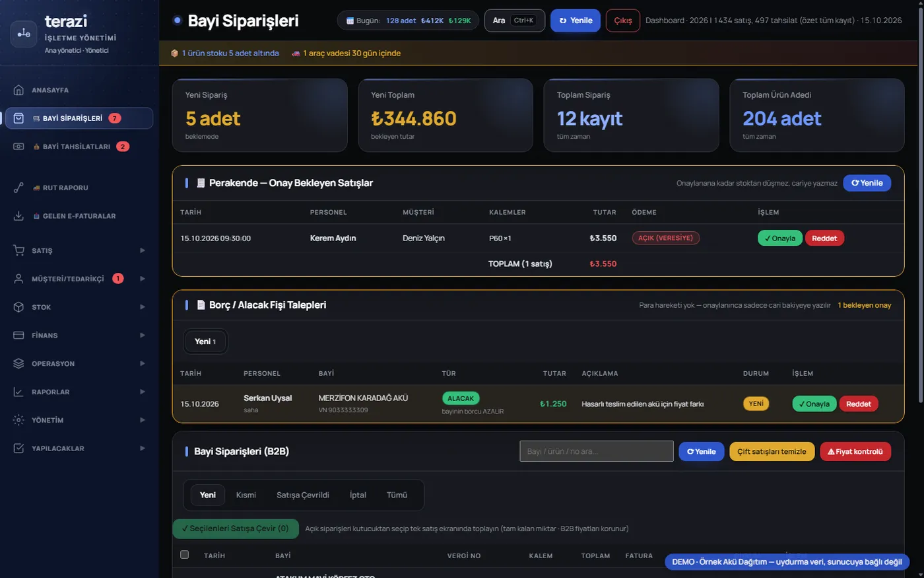Click the Operasyon layers icon
This screenshot has height=578, width=924.
tap(18, 363)
